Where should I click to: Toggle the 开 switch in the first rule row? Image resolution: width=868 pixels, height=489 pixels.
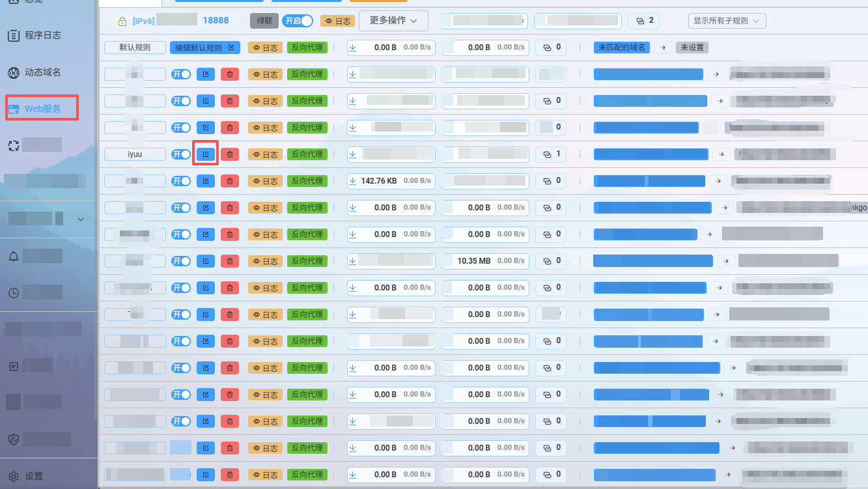[x=180, y=74]
